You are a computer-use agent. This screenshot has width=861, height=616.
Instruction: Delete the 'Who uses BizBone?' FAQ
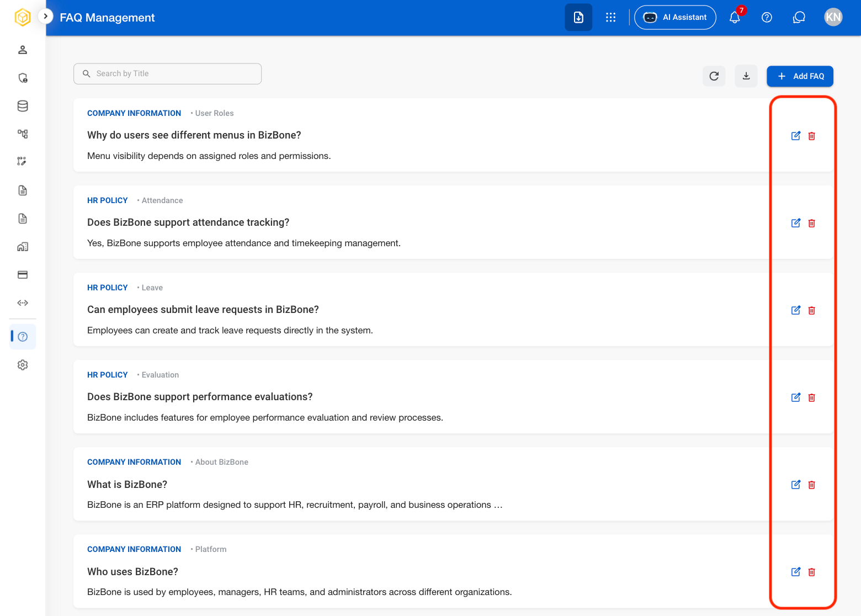click(812, 572)
